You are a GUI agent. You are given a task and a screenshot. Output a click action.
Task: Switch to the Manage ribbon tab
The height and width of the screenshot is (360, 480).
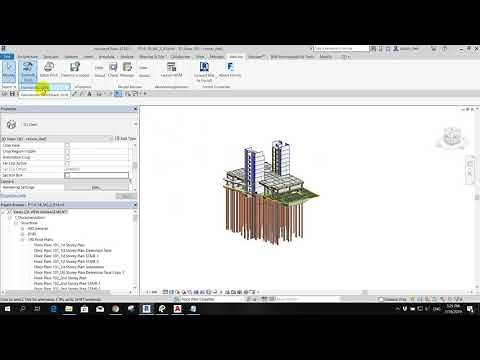tap(217, 57)
